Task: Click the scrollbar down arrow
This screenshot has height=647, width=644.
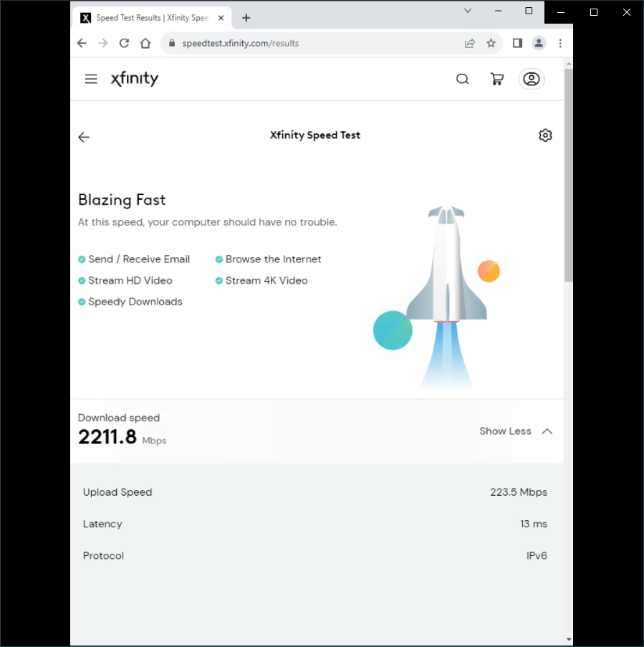Action: coord(569,640)
